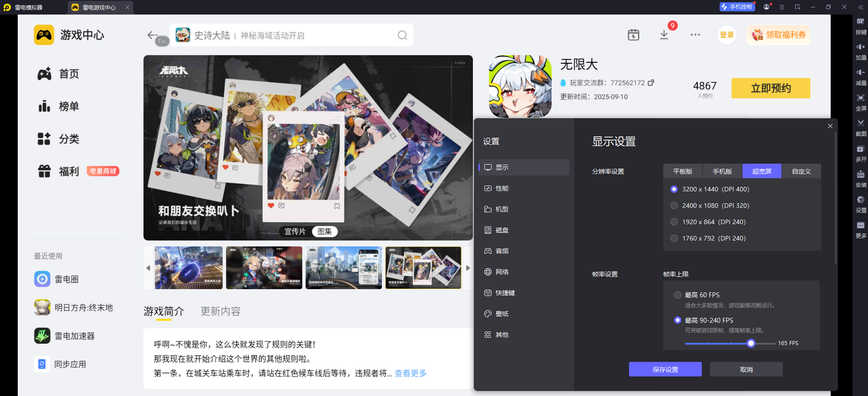
Task: Open the 性能 settings section
Action: click(x=502, y=188)
